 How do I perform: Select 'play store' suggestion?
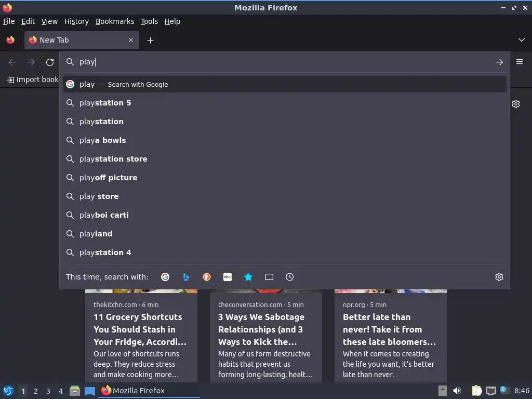coord(285,196)
